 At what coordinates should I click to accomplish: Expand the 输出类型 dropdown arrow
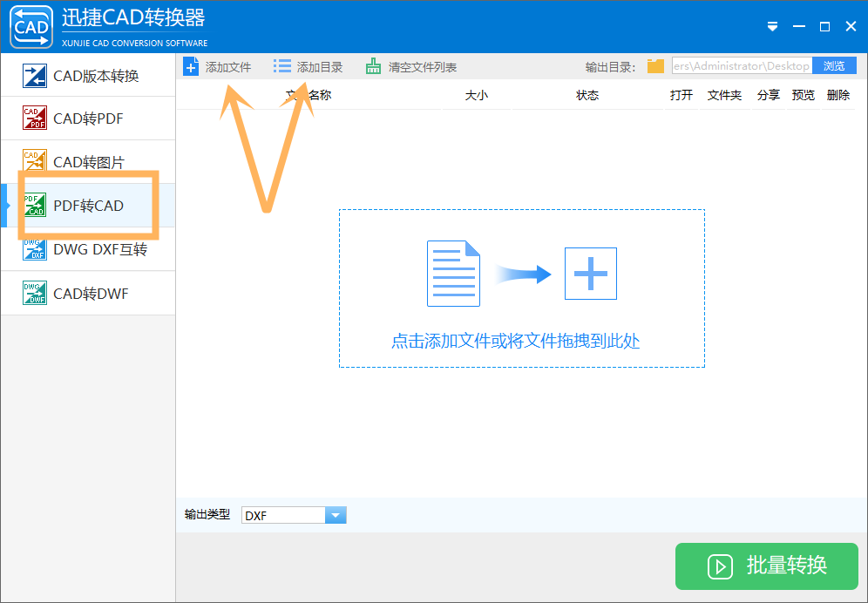336,516
